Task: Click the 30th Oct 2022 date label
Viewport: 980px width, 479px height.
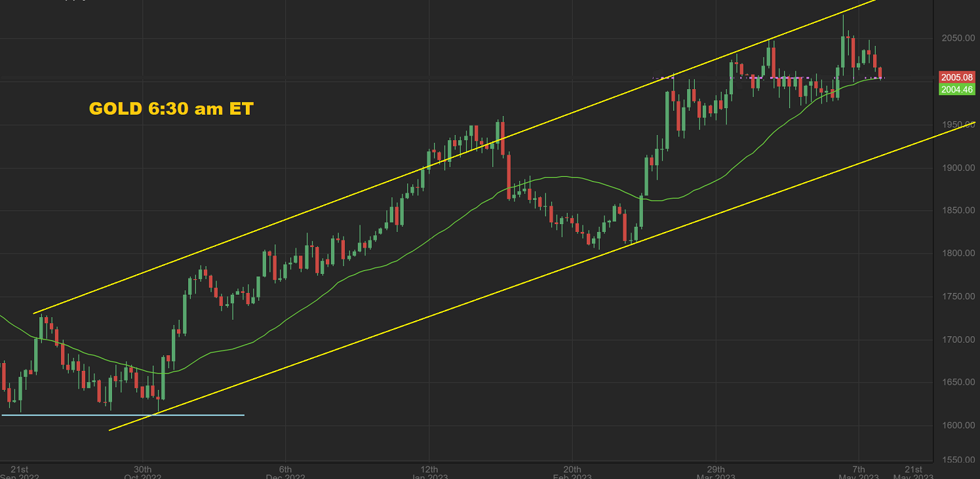Action: pos(143,473)
